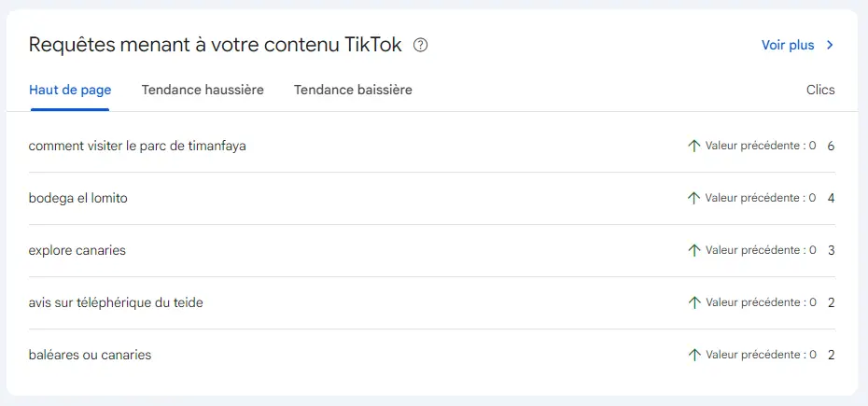The height and width of the screenshot is (406, 868).
Task: Open the bodega el lomito query
Action: pos(78,198)
